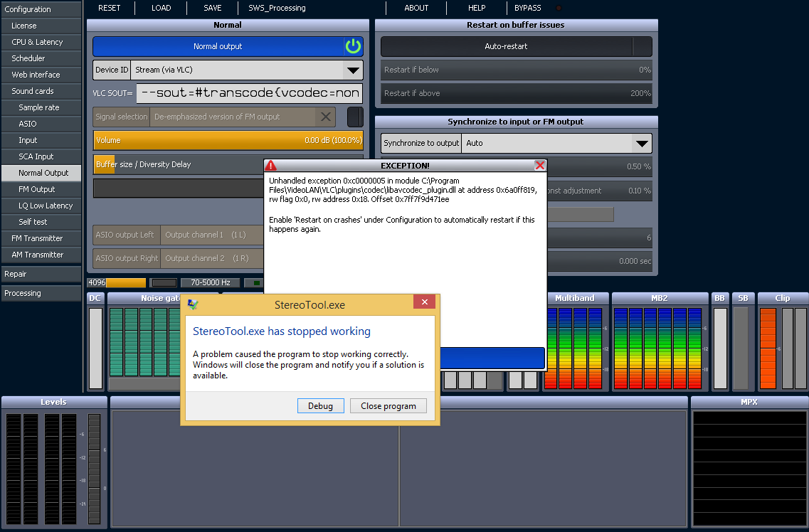This screenshot has height=532, width=809.
Task: Open Sample rate settings in sidebar
Action: pos(41,107)
